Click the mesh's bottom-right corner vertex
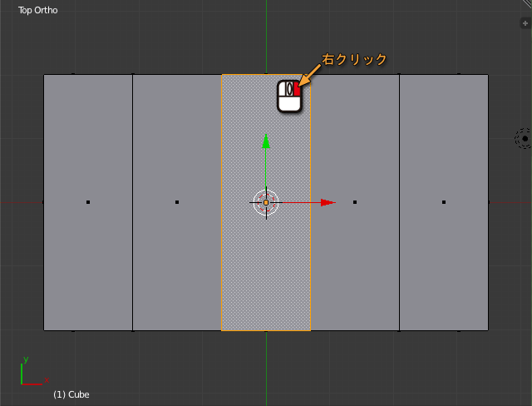The width and height of the screenshot is (532, 406). pos(488,330)
